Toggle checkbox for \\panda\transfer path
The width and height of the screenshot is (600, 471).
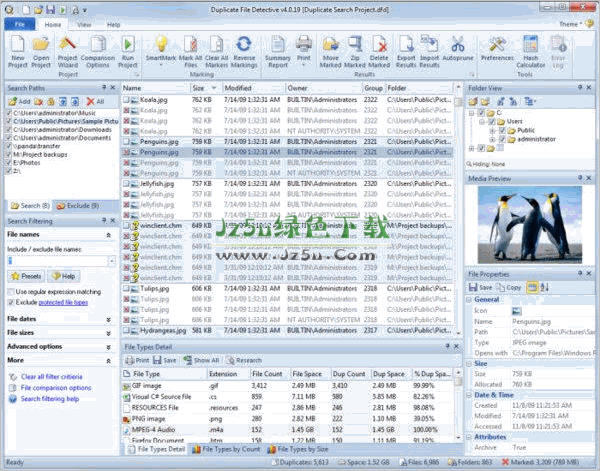[x=9, y=146]
